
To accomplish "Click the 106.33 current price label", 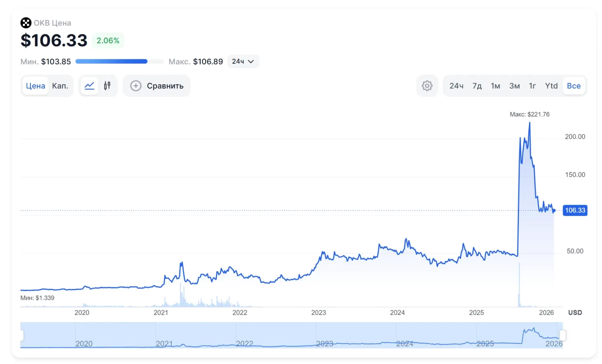I will click(575, 210).
